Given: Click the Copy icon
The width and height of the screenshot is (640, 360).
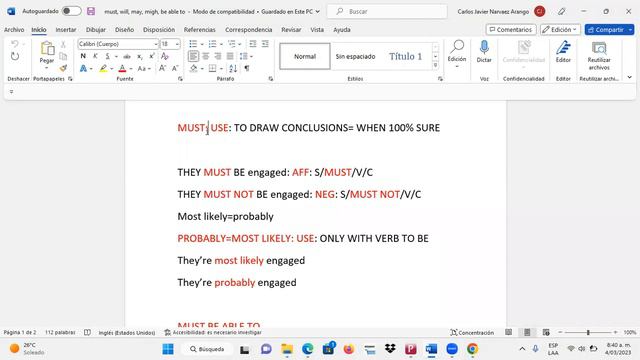Looking at the screenshot, I should coord(63,56).
